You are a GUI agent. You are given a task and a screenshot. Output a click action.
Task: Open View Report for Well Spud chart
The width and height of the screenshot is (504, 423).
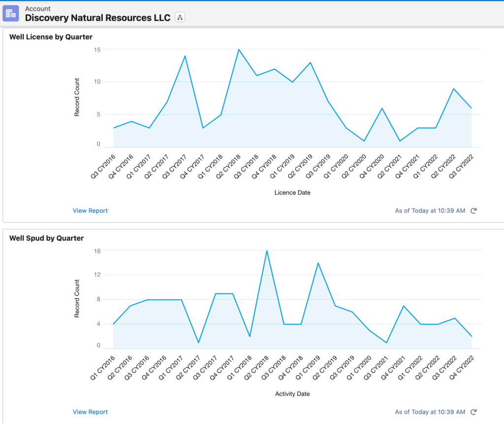coord(90,412)
